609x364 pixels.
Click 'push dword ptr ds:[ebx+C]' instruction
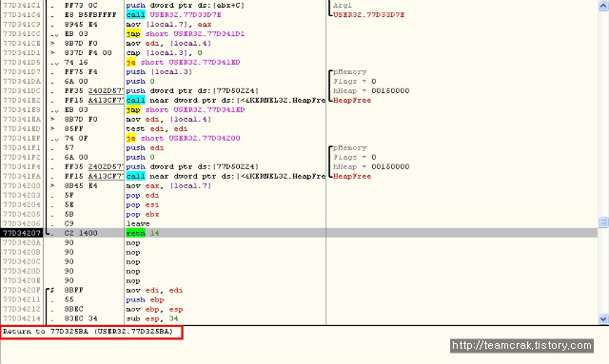(x=186, y=6)
